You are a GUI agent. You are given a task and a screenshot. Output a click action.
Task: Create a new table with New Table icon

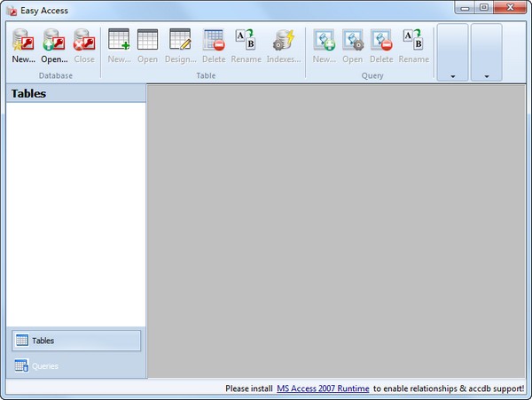pos(119,41)
